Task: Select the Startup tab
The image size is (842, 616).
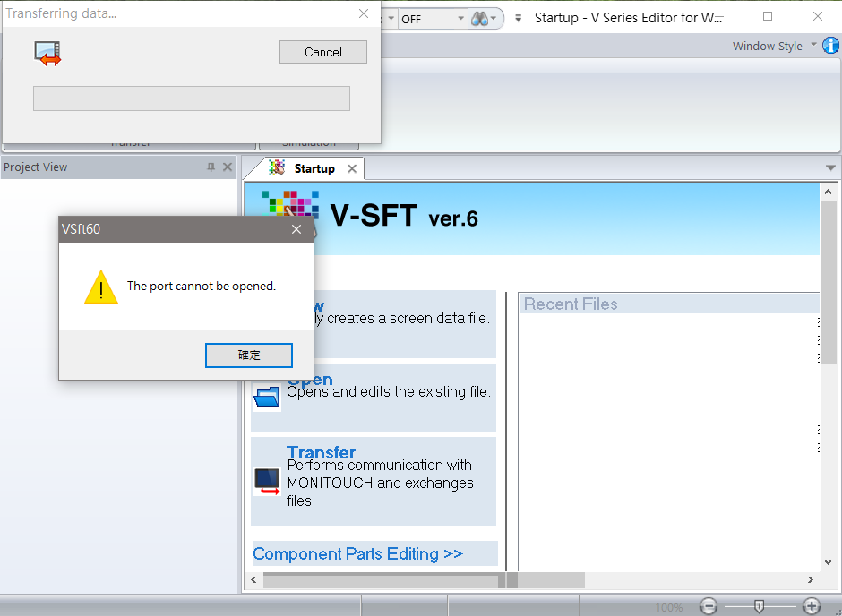Action: [314, 168]
